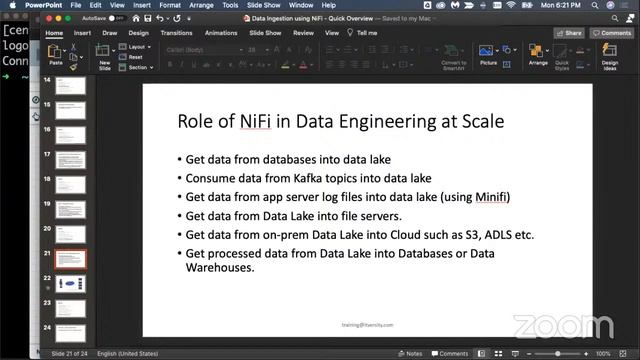
Task: Open the Arrange dropdown arrow
Action: (x=547, y=51)
